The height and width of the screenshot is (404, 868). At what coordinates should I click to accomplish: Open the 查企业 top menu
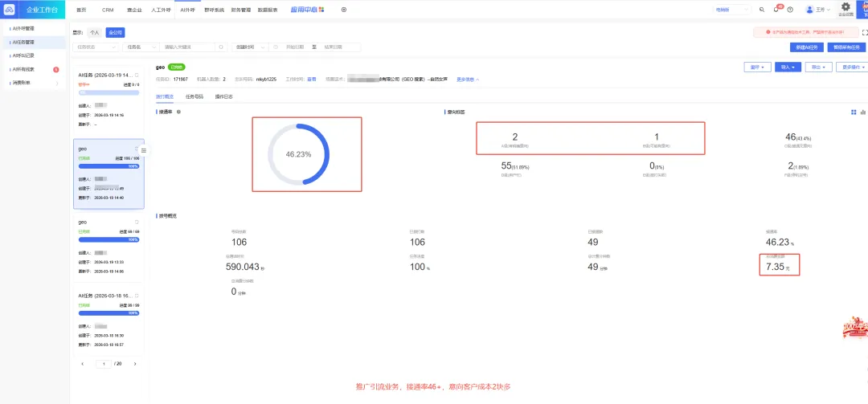(134, 10)
